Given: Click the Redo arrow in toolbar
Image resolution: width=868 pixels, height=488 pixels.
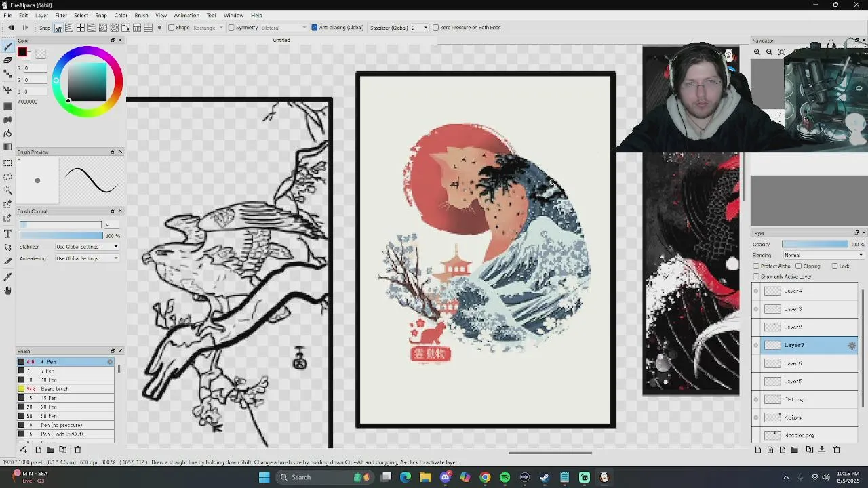Looking at the screenshot, I should click(x=25, y=28).
